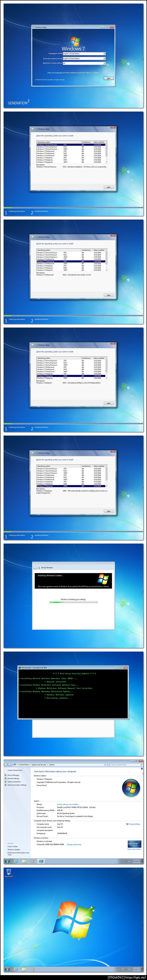The image size is (147, 980).
Task: Click System and Security in address breadcrumb
Action: point(38,765)
